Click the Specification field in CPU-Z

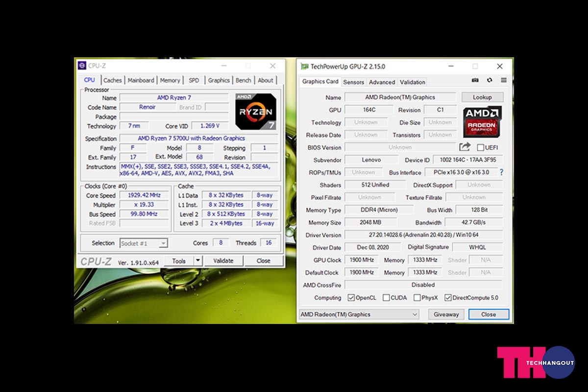pos(198,138)
